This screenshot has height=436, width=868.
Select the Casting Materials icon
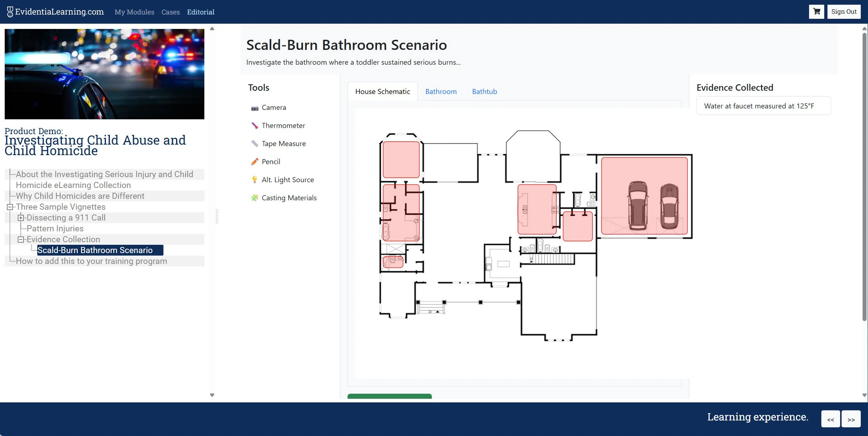(255, 198)
